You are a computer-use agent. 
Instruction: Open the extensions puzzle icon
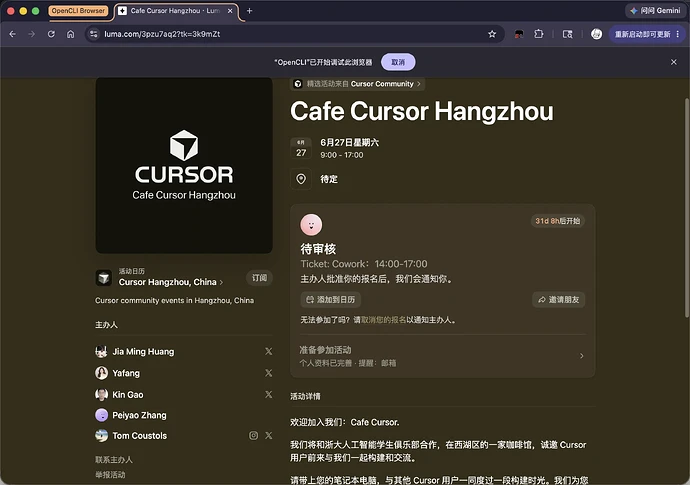(x=539, y=34)
